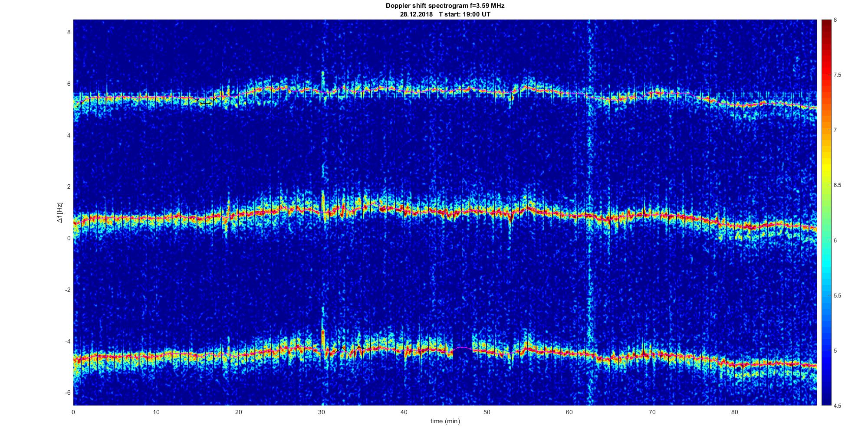Click y-axis tick label '-2'

tap(68, 290)
